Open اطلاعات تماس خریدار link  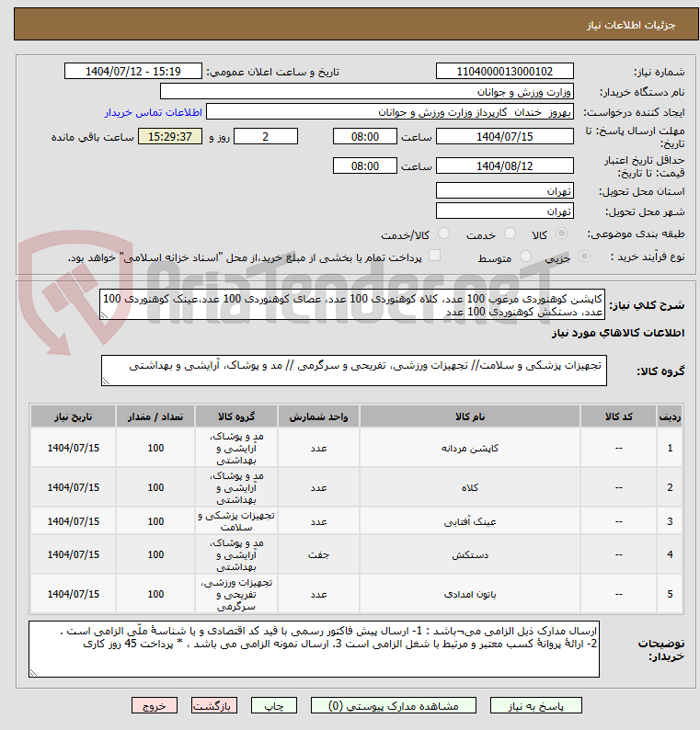(x=154, y=112)
